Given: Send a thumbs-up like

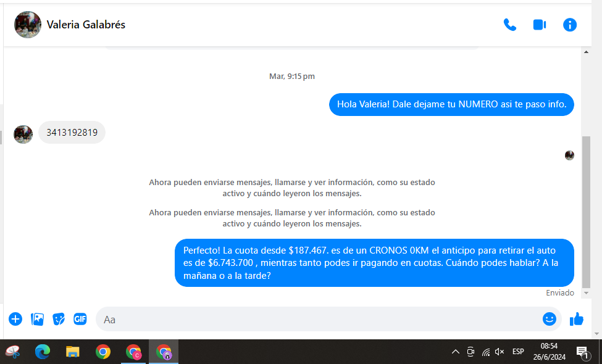Looking at the screenshot, I should (576, 319).
